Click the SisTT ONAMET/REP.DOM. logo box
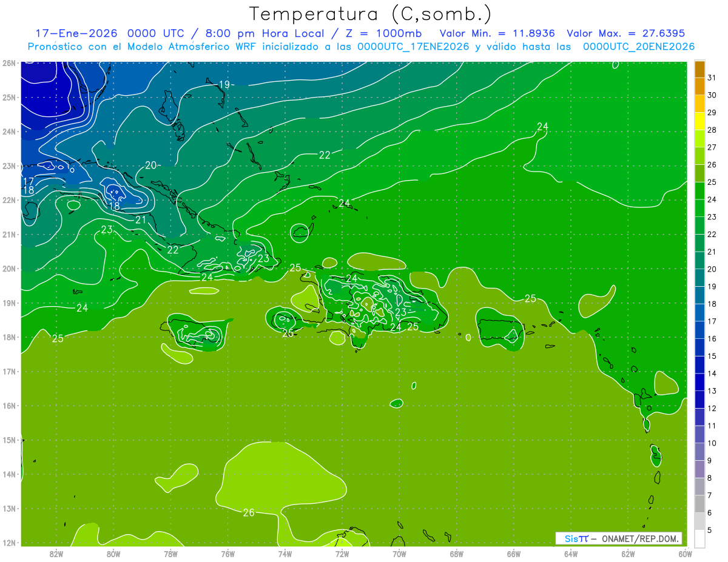The image size is (728, 562). pyautogui.click(x=619, y=538)
